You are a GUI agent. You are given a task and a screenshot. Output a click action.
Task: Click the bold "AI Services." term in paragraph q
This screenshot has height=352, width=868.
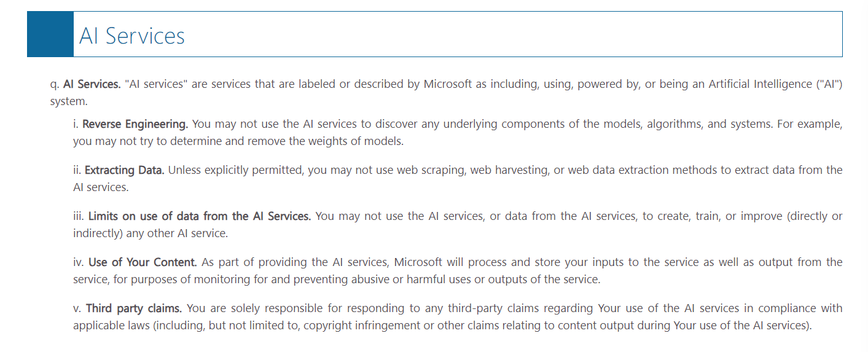coord(92,84)
